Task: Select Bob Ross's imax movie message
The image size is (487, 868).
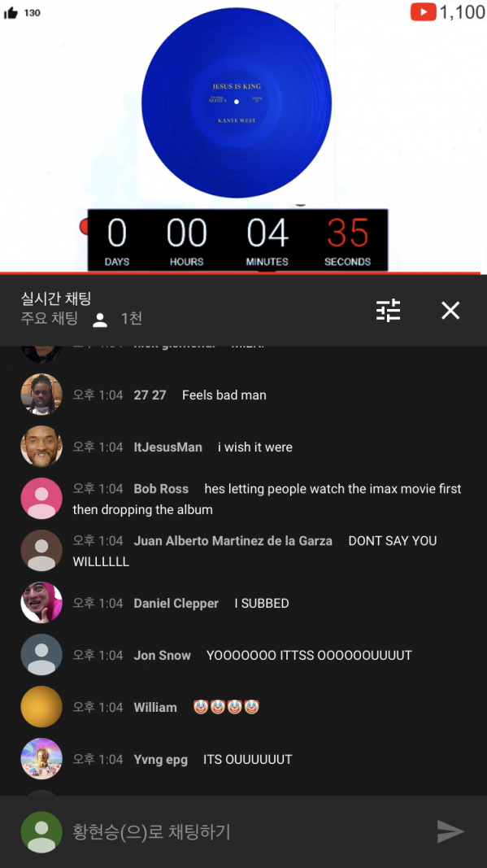Action: (267, 499)
